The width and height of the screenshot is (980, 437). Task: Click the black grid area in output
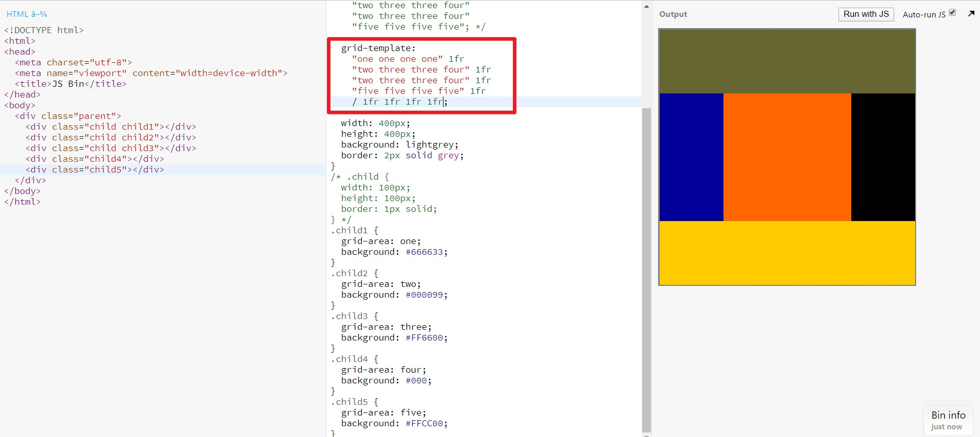pyautogui.click(x=883, y=157)
